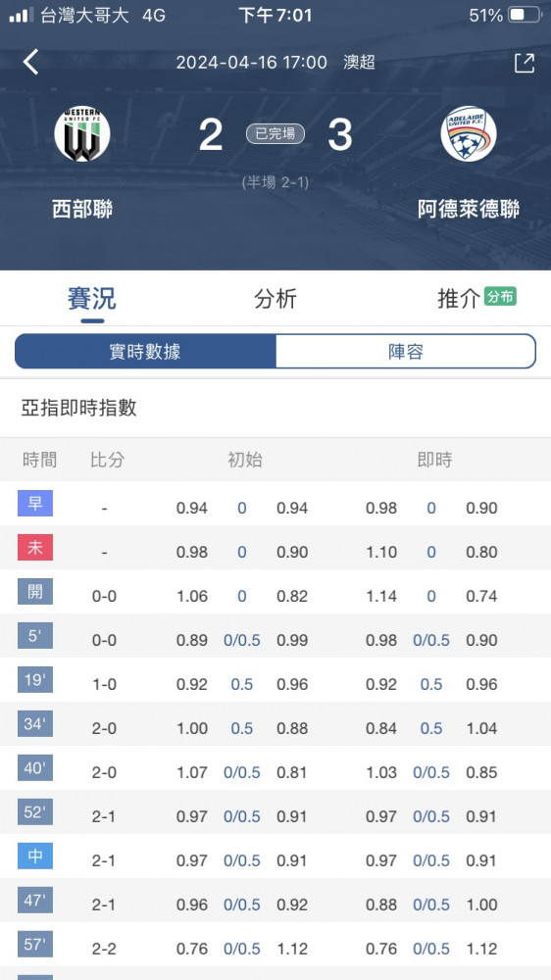551x980 pixels.
Task: Tap the Adelaide United team logo
Action: (469, 133)
